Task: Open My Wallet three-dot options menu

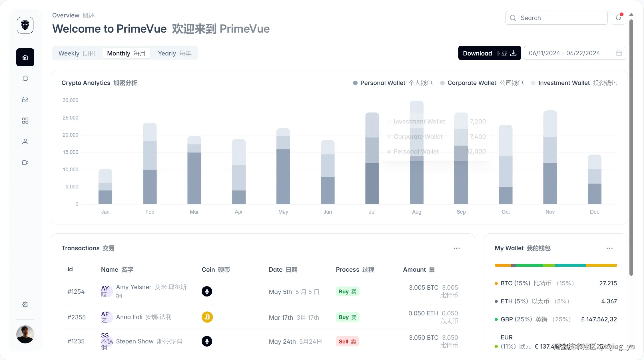Action: (x=609, y=248)
